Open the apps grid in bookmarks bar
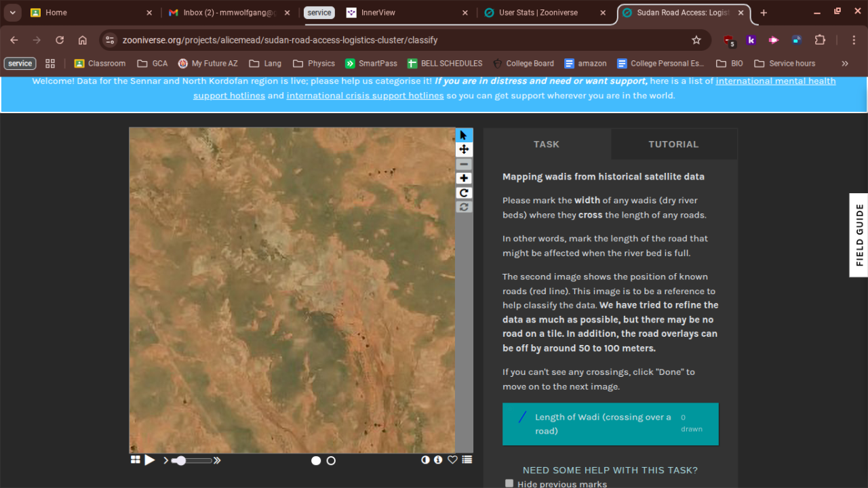868x488 pixels. [50, 63]
